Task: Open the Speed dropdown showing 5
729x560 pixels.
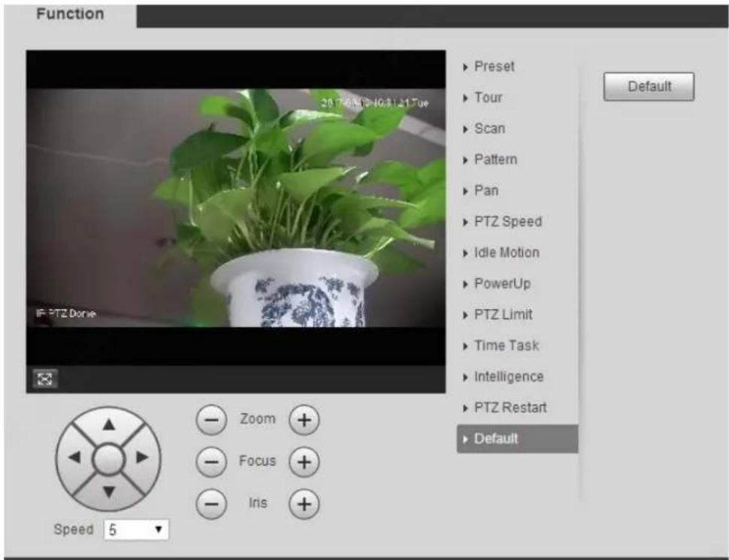Action: click(136, 530)
